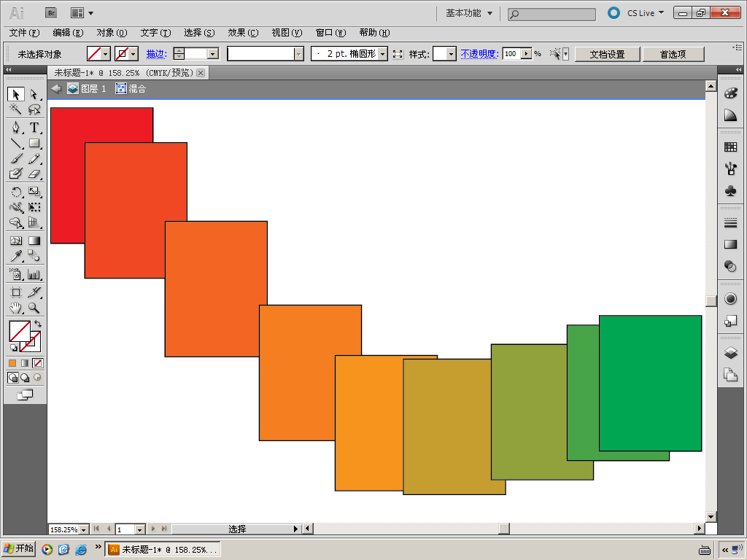Expand the opacity slider arrow
This screenshot has height=560, width=747.
(527, 54)
